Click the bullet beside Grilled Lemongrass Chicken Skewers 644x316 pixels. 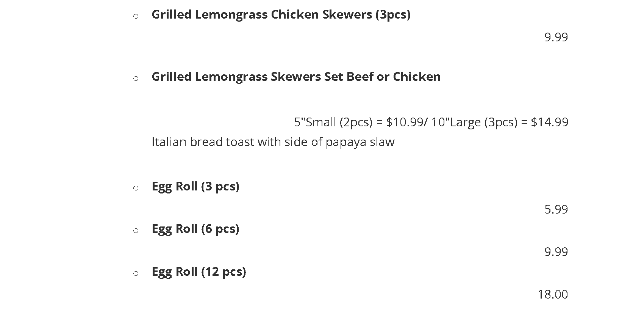pyautogui.click(x=136, y=16)
